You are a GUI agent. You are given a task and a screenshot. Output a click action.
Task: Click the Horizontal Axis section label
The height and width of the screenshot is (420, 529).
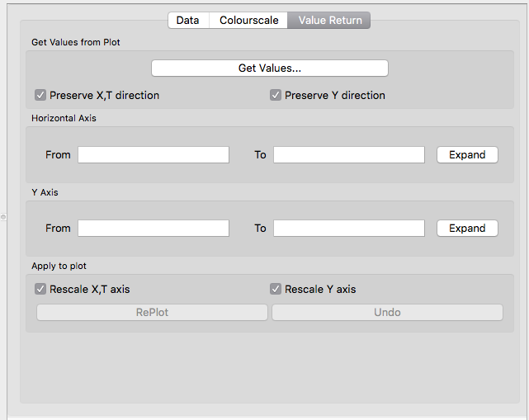pos(64,118)
